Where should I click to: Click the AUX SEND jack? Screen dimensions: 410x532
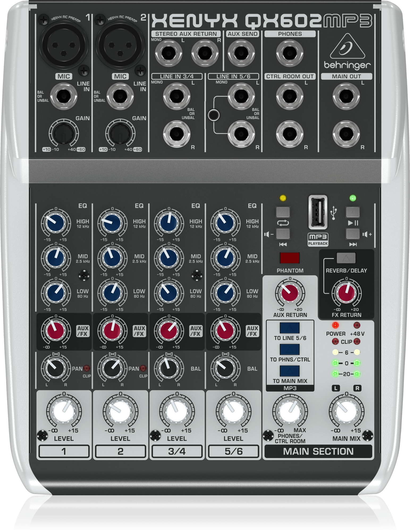pyautogui.click(x=241, y=53)
